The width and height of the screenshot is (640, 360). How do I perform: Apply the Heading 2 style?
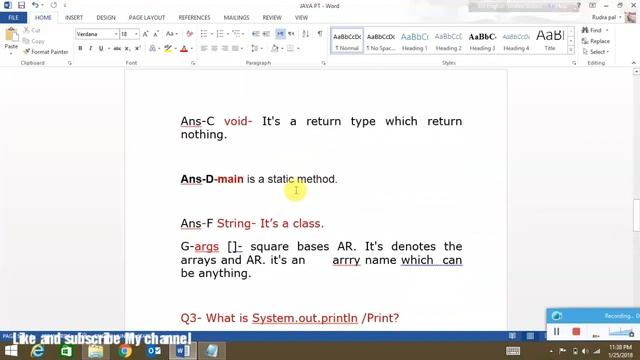click(x=449, y=41)
